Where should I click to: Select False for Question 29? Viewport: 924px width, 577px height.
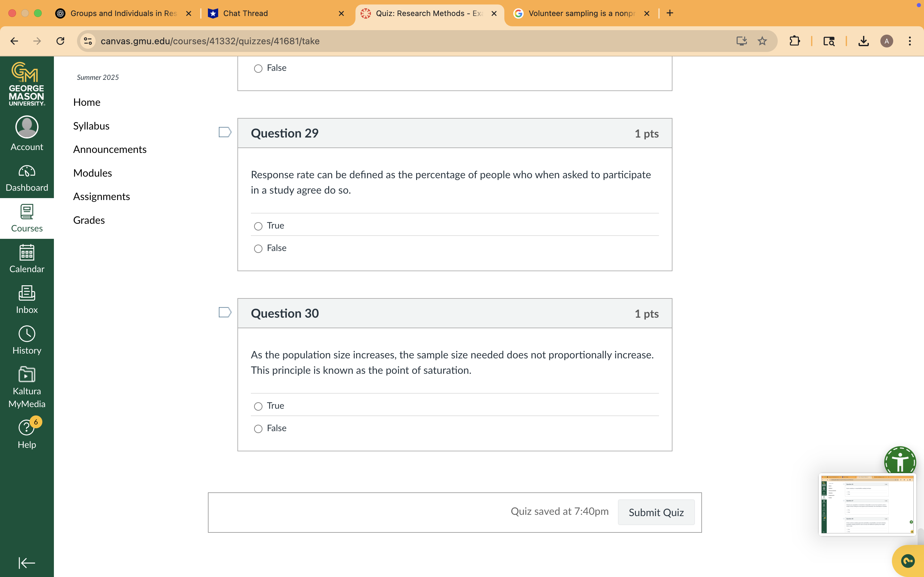coord(258,248)
